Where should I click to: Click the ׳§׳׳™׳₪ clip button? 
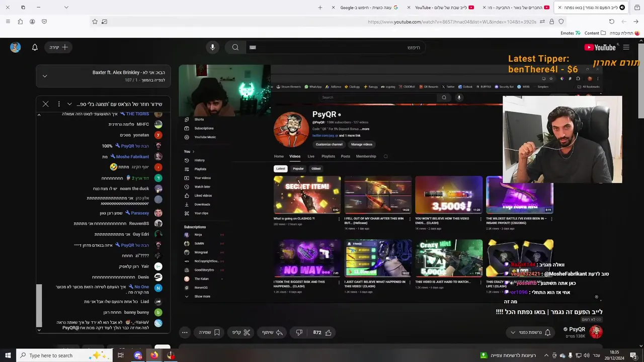point(240,332)
